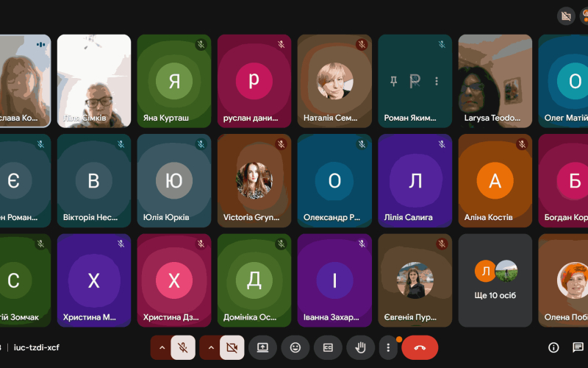Click the meeting code iuc-tzdi-xcf

pyautogui.click(x=37, y=347)
